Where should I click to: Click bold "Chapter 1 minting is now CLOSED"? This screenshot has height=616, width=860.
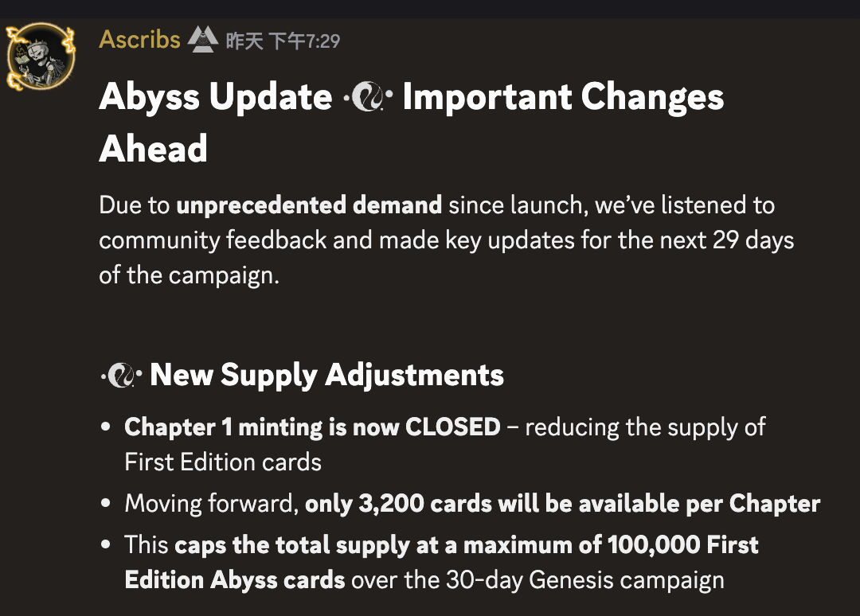click(x=312, y=427)
